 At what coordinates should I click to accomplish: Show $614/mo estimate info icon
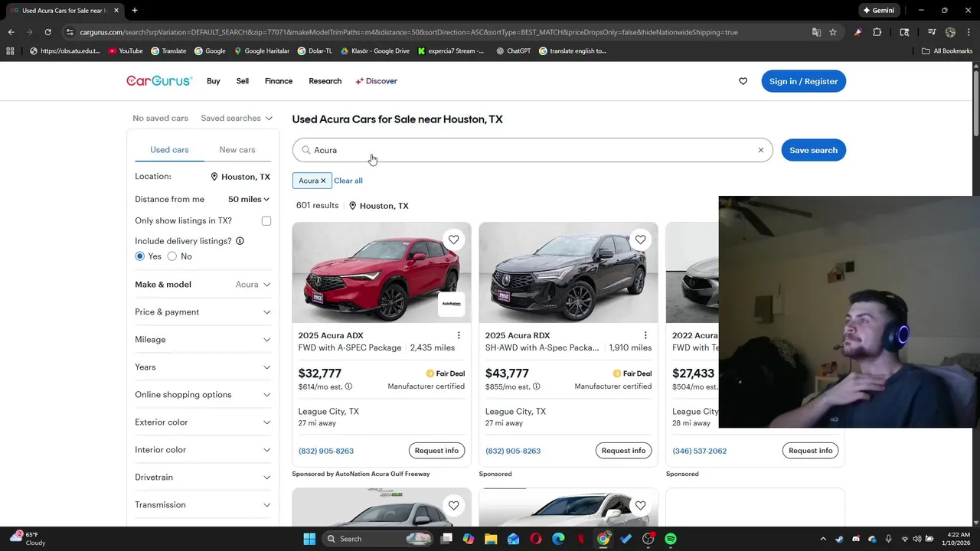click(348, 386)
